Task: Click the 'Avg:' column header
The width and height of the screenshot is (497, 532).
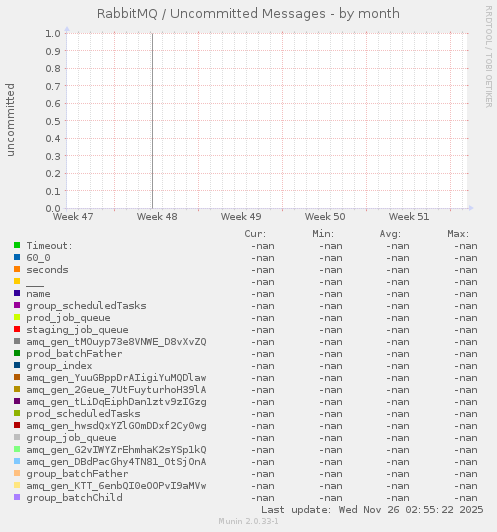Action: point(390,234)
